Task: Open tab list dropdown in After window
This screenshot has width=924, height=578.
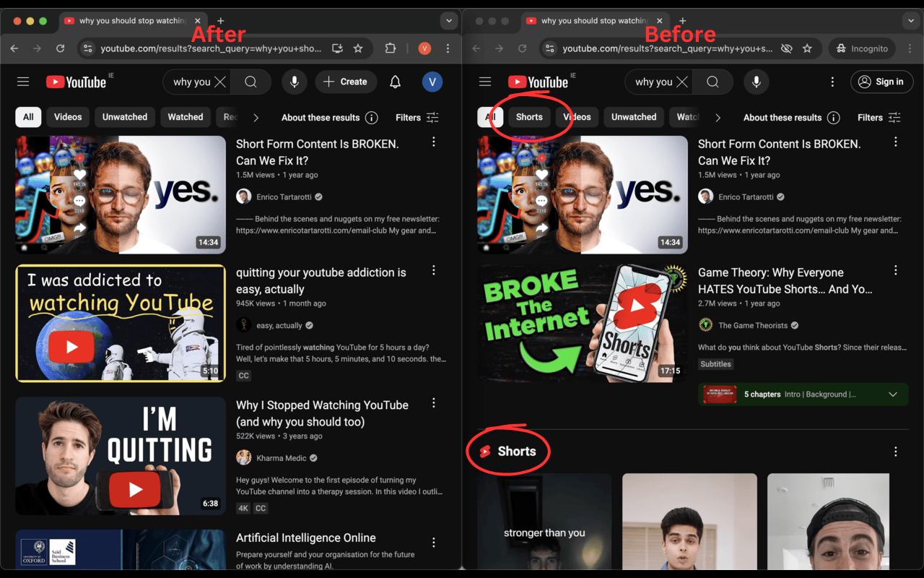Action: tap(449, 21)
